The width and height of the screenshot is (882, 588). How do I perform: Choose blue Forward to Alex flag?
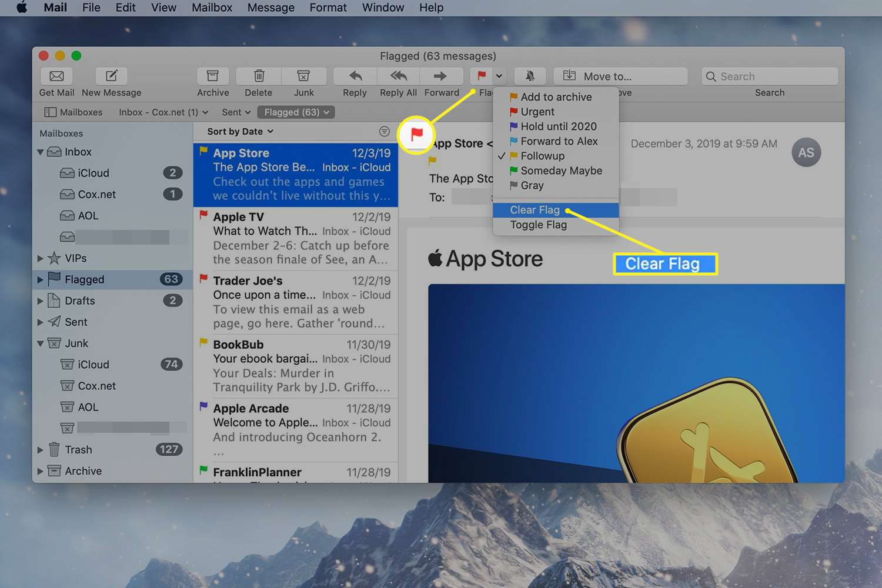(556, 141)
